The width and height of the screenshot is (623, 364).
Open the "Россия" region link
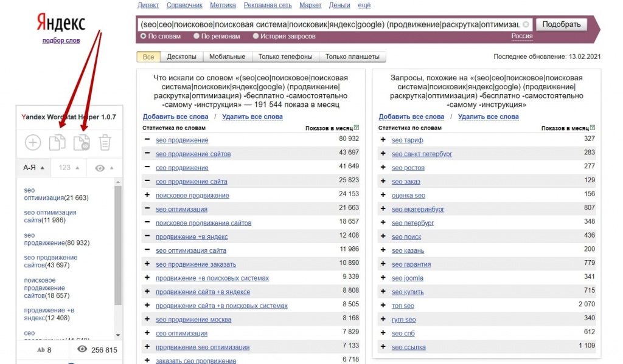pos(521,36)
